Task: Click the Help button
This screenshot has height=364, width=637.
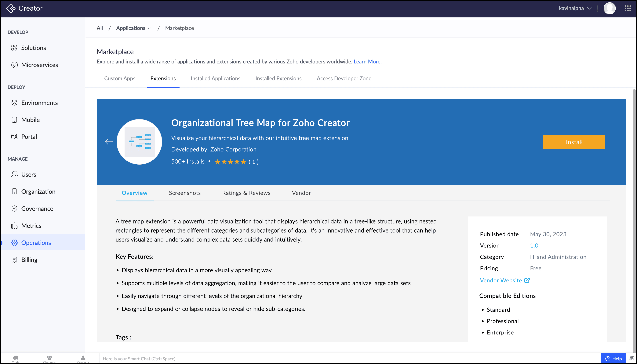Action: (613, 359)
